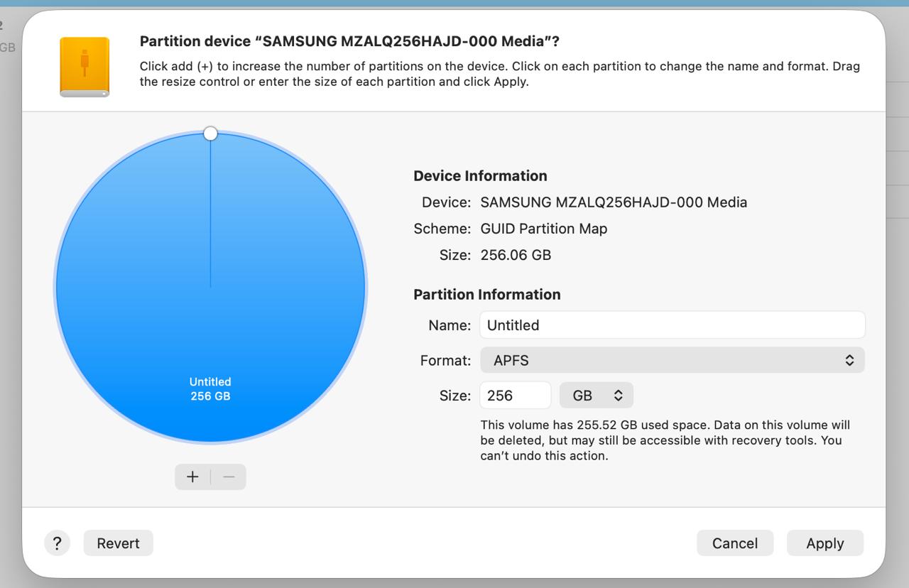Click the remove partition (−) button

(x=229, y=477)
